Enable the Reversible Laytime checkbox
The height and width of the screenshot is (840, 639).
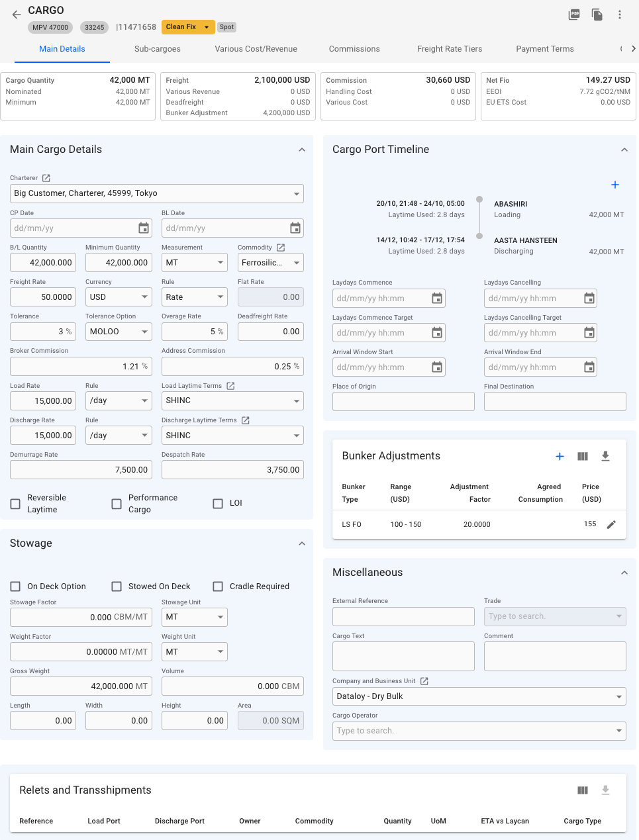click(x=15, y=504)
